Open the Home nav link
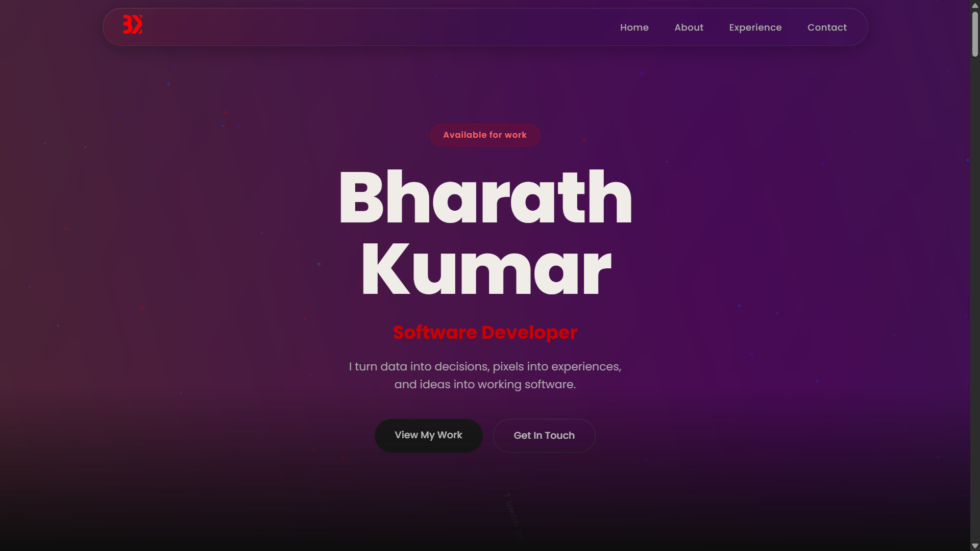The width and height of the screenshot is (980, 551). coord(634,28)
